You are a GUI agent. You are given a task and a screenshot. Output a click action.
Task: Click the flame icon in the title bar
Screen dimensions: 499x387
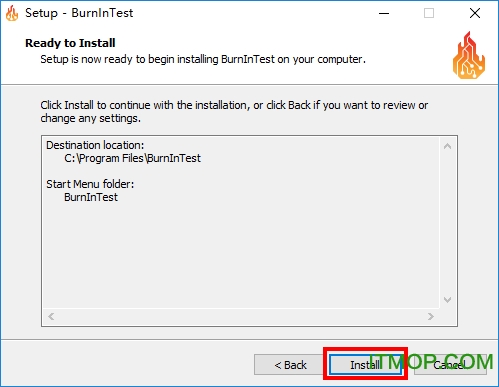[x=12, y=14]
